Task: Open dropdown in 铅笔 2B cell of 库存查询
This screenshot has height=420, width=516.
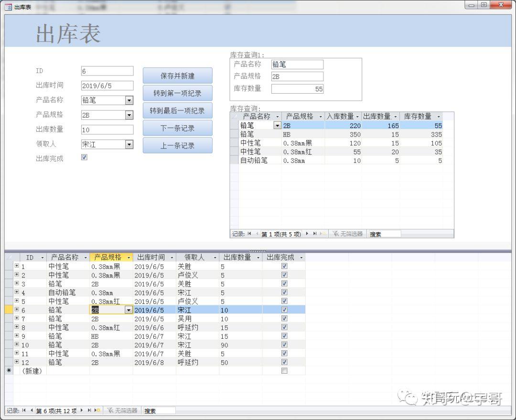Action: pyautogui.click(x=278, y=125)
